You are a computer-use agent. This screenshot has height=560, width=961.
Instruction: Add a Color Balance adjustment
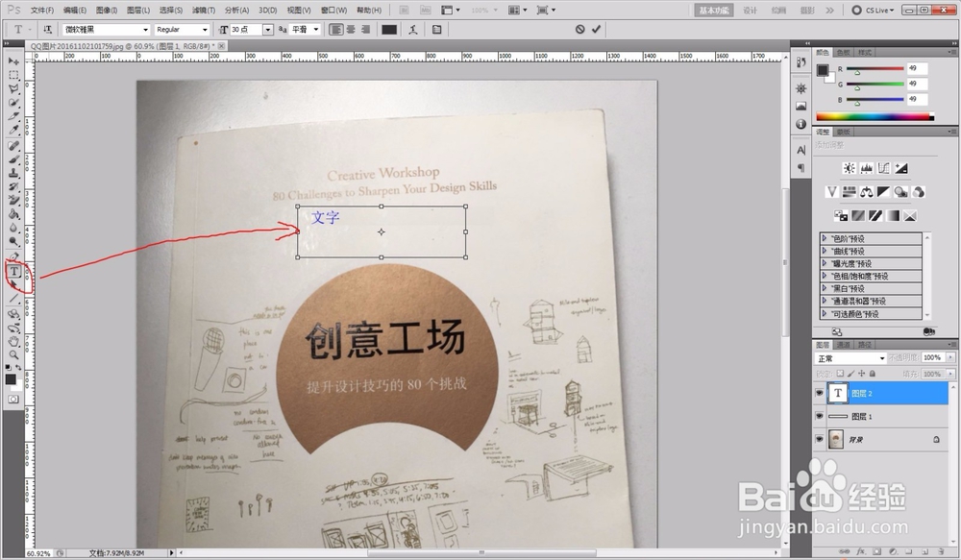(866, 192)
